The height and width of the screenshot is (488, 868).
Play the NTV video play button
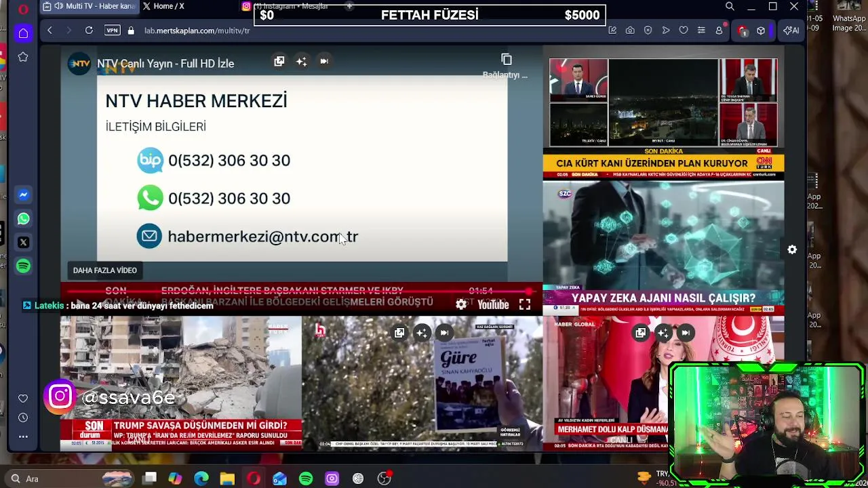coord(80,305)
